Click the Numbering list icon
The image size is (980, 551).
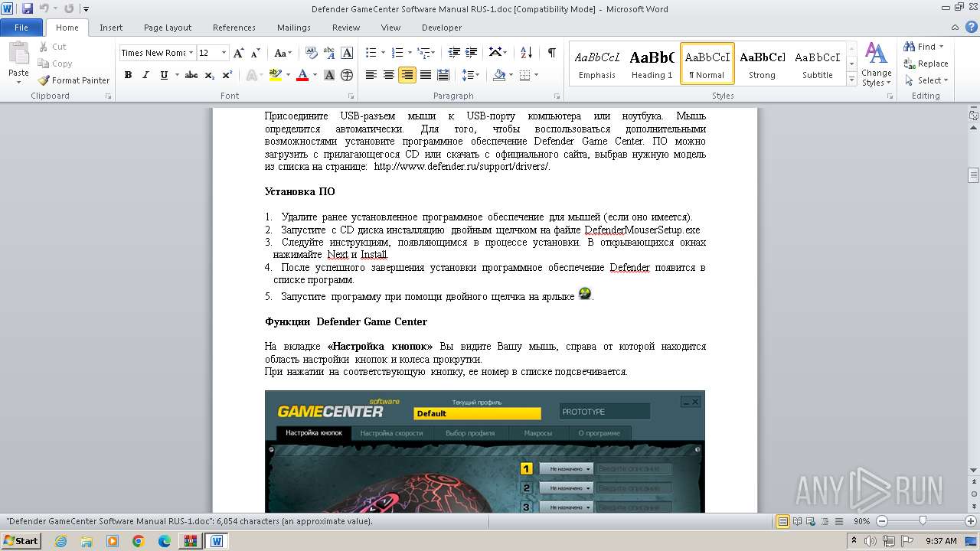pyautogui.click(x=397, y=53)
